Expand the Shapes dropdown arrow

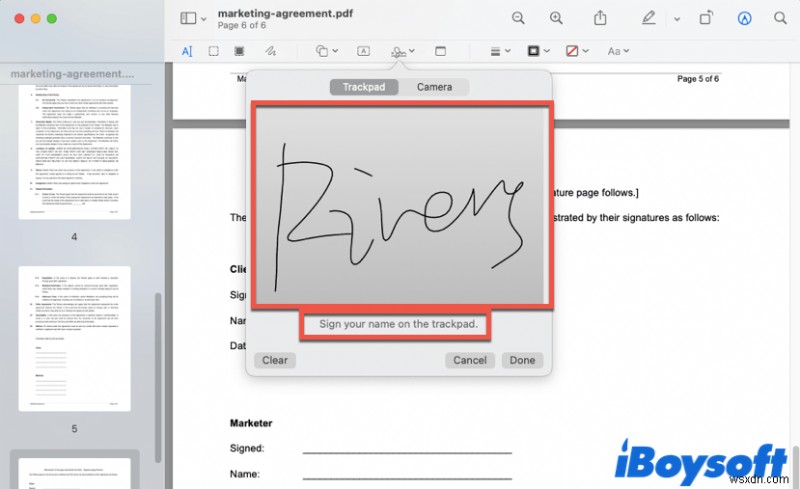click(335, 51)
